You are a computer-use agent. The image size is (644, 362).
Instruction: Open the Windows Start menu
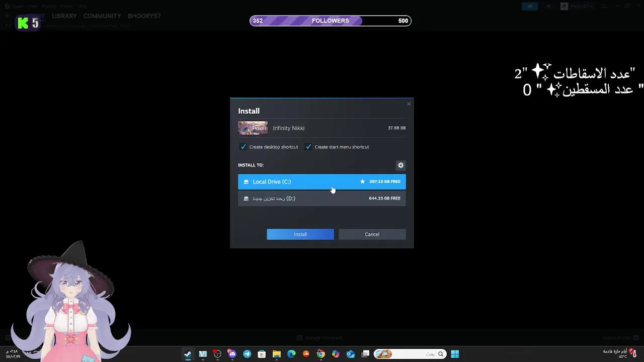click(x=455, y=354)
